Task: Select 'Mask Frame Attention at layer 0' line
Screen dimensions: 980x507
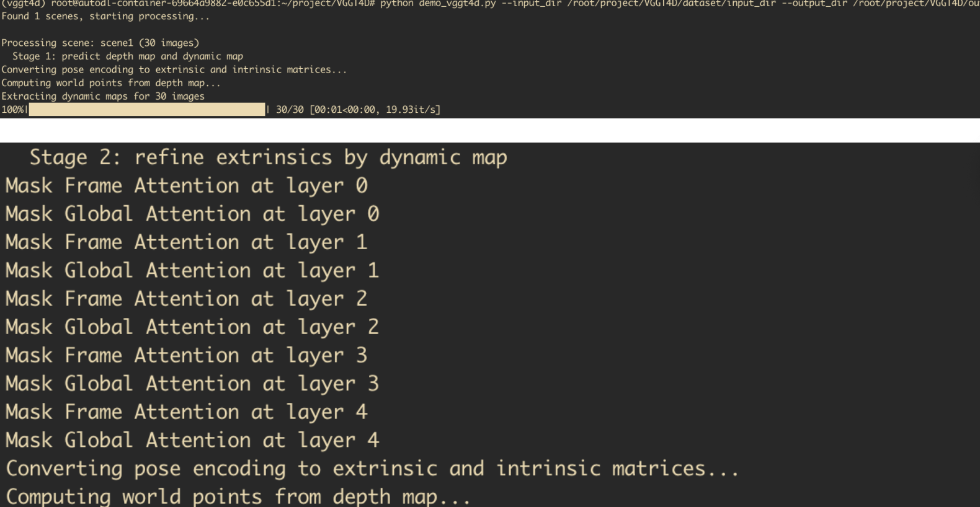Action: (x=186, y=186)
